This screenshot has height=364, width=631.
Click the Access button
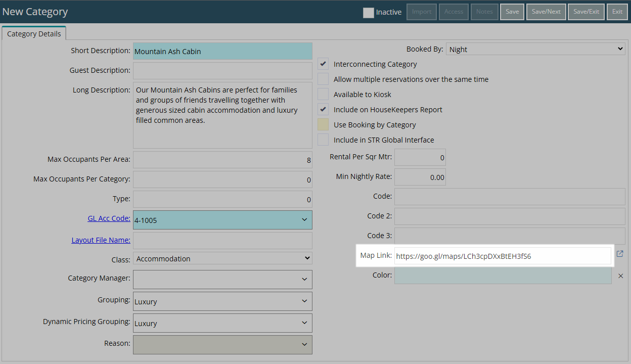click(454, 12)
